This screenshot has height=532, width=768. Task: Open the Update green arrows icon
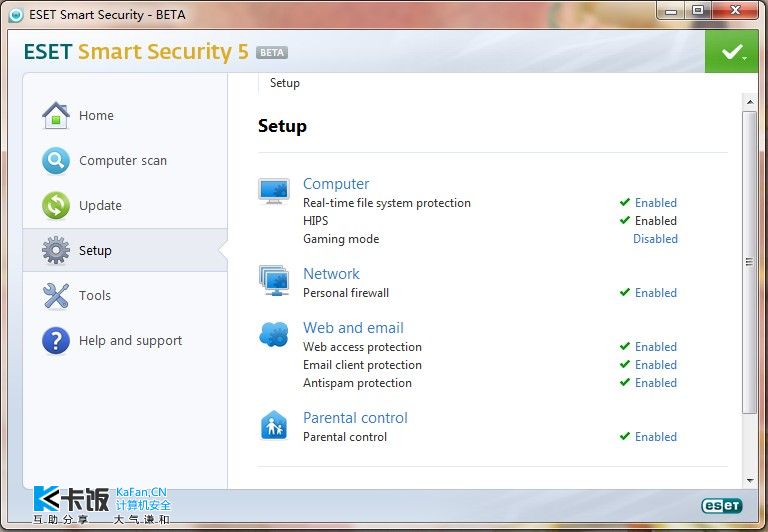coord(56,205)
